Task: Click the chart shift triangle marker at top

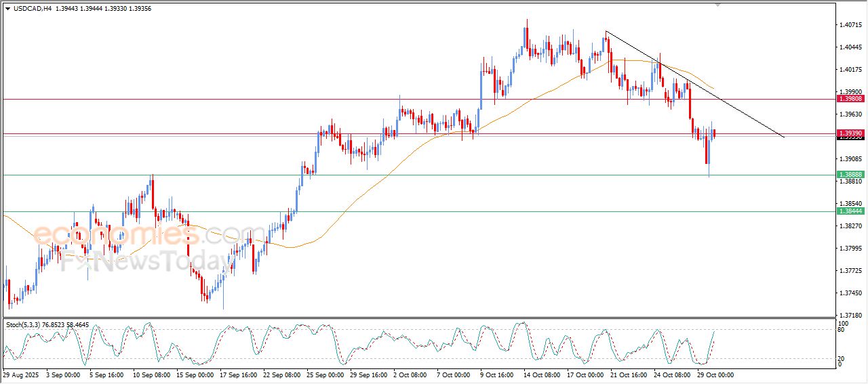Action: 718,5
